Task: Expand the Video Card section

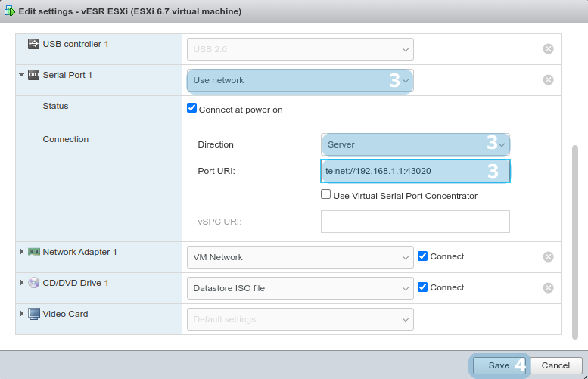Action: point(22,314)
